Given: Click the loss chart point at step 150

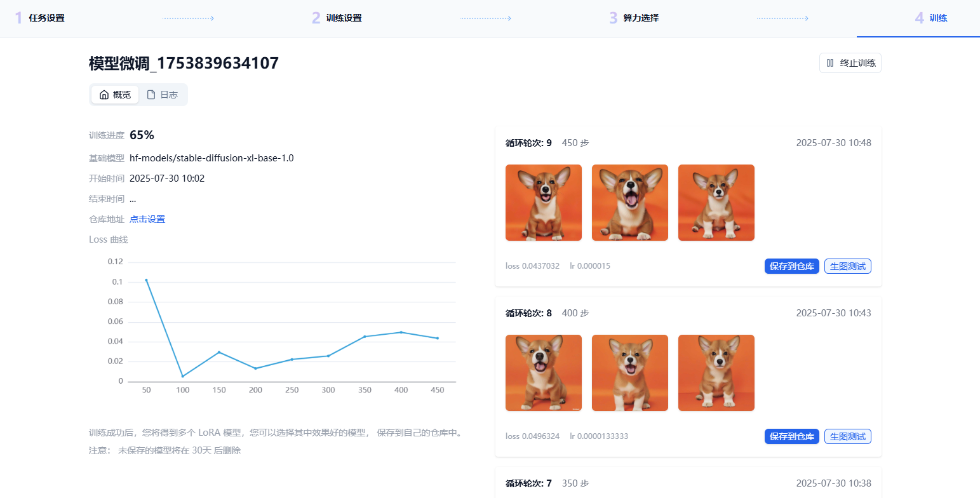Looking at the screenshot, I should 219,352.
